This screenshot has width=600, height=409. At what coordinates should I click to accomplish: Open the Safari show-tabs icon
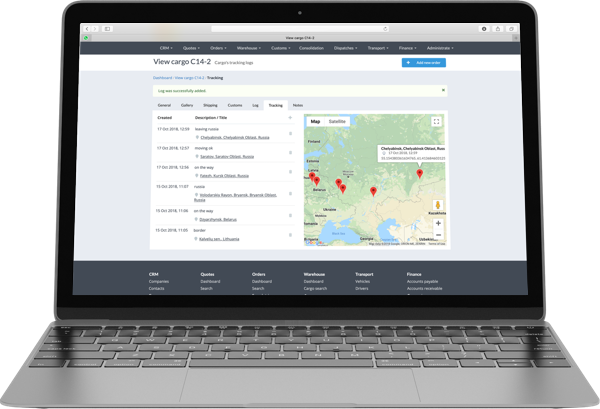tap(511, 29)
